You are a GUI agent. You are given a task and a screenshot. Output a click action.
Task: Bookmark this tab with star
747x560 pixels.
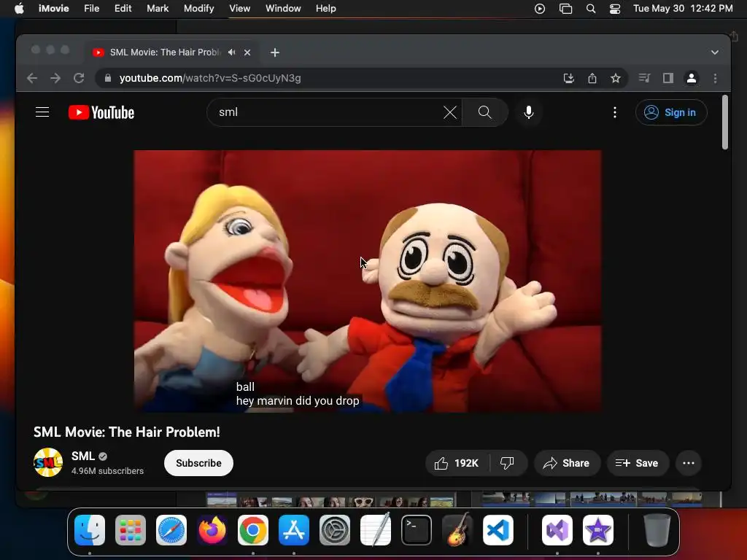[x=616, y=78]
